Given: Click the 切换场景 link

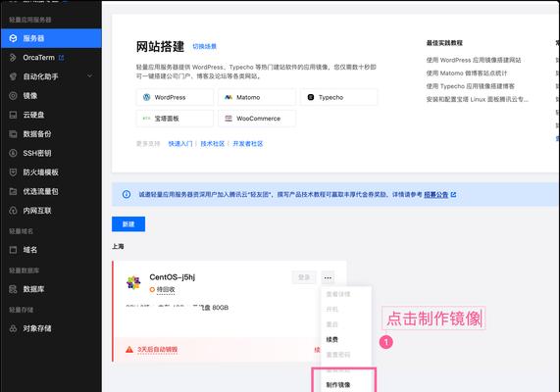Looking at the screenshot, I should [x=205, y=46].
